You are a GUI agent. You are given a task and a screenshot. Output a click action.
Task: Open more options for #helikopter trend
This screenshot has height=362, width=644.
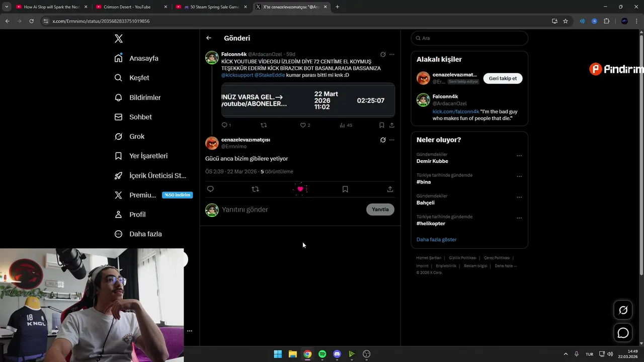click(519, 218)
